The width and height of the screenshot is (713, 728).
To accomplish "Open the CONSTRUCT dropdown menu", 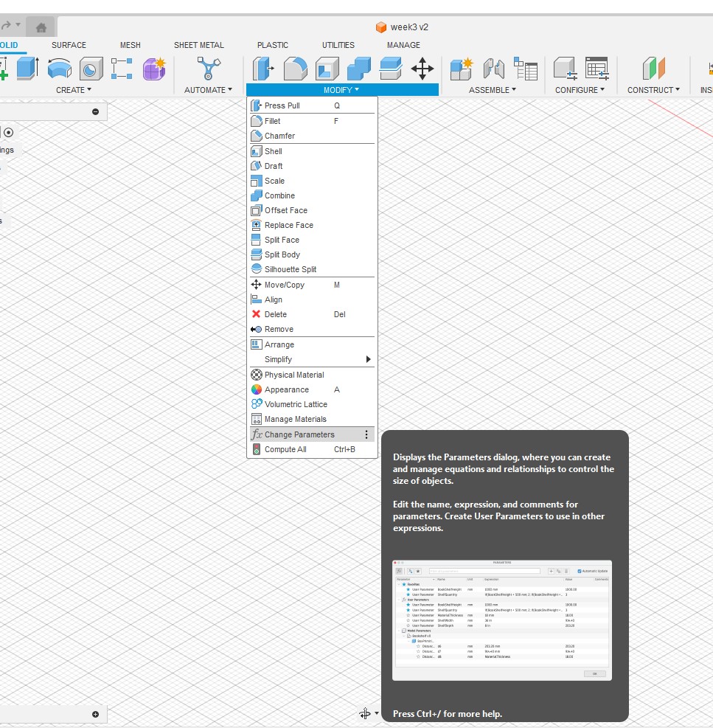I will point(653,90).
